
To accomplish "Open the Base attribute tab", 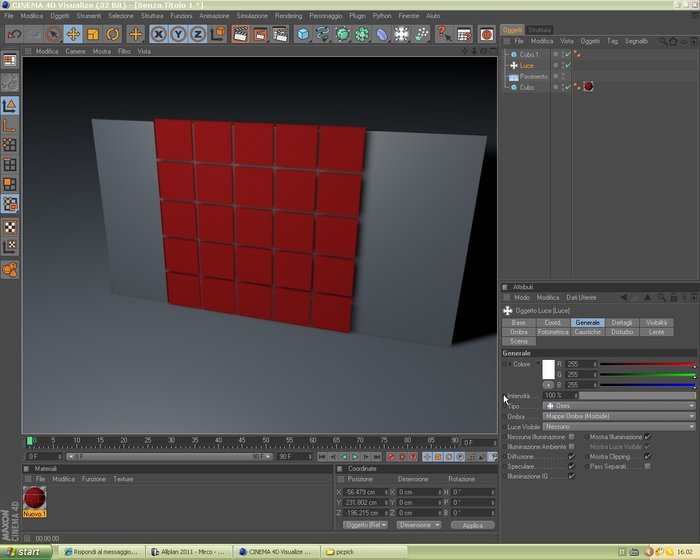I will tap(518, 322).
